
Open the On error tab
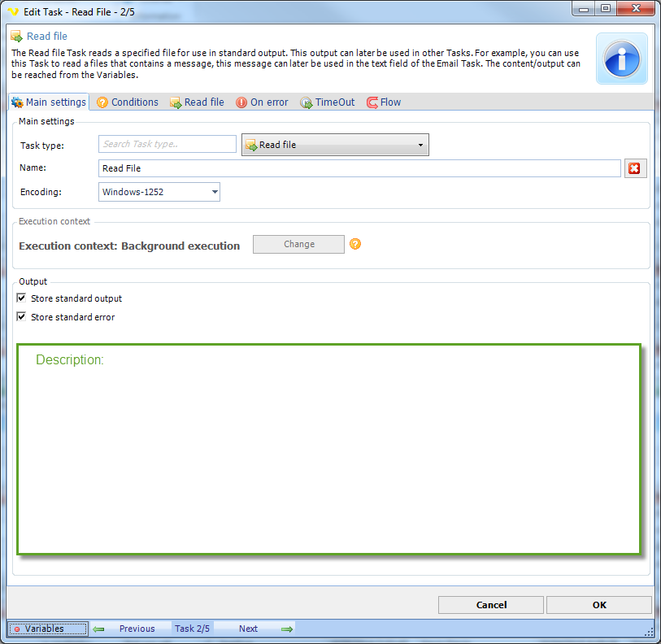tap(262, 102)
